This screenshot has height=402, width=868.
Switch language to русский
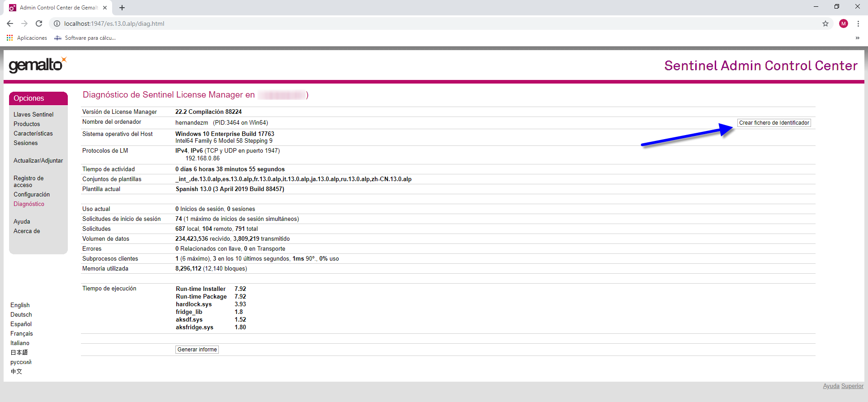pyautogui.click(x=21, y=362)
